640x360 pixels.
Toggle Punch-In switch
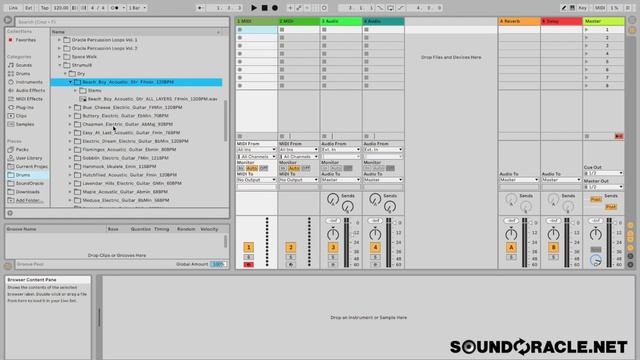click(380, 8)
